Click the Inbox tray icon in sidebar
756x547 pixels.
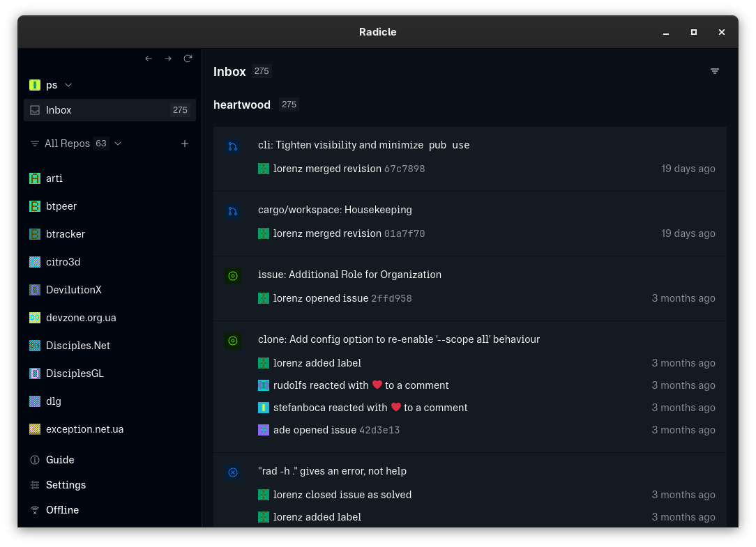tap(35, 110)
